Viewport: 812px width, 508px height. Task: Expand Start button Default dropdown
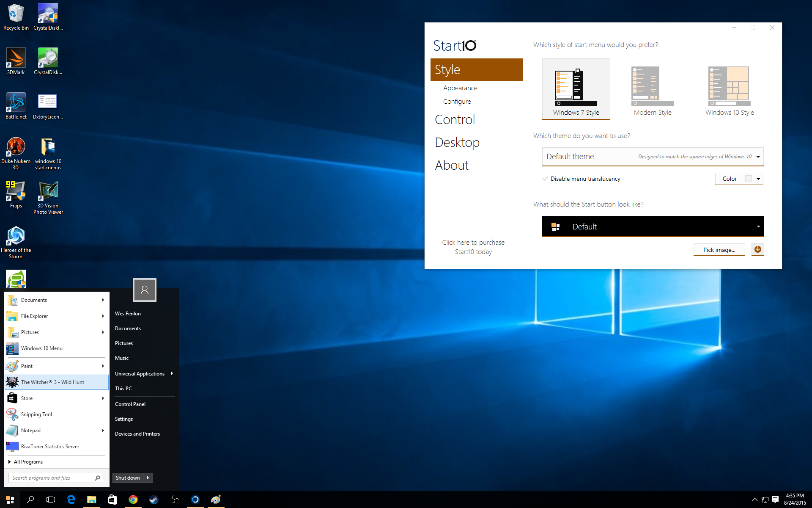(757, 226)
